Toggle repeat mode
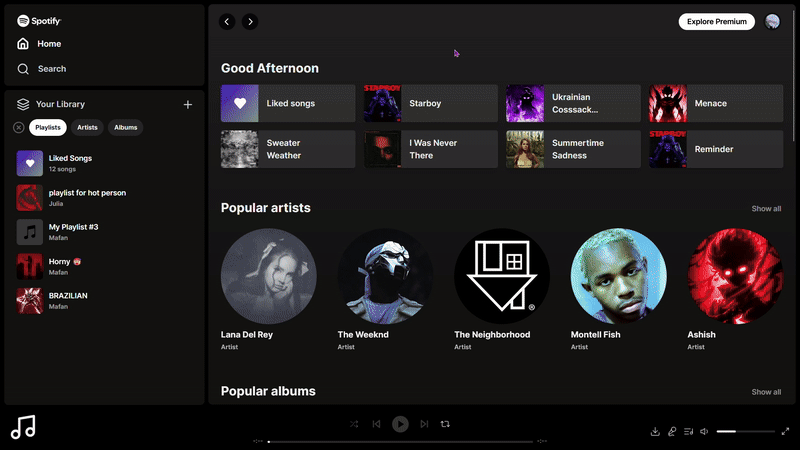Screen dimensions: 800x450 [445, 424]
